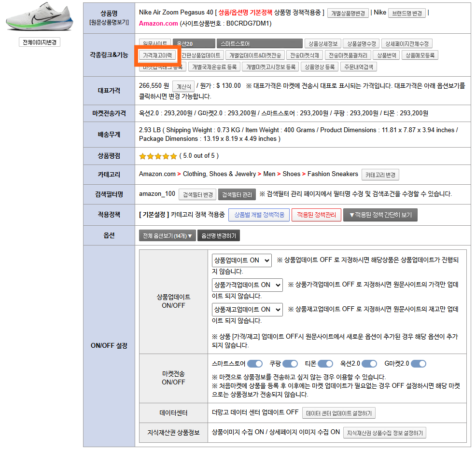The width and height of the screenshot is (476, 451).
Task: Expand 적용된 정책 간단히 보기
Action: tap(380, 215)
